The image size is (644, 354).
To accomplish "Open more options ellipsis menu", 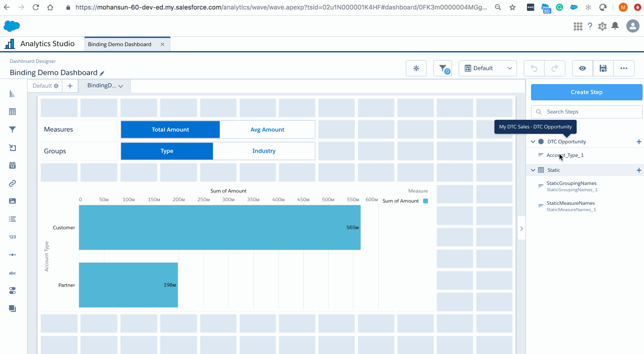I will 624,68.
